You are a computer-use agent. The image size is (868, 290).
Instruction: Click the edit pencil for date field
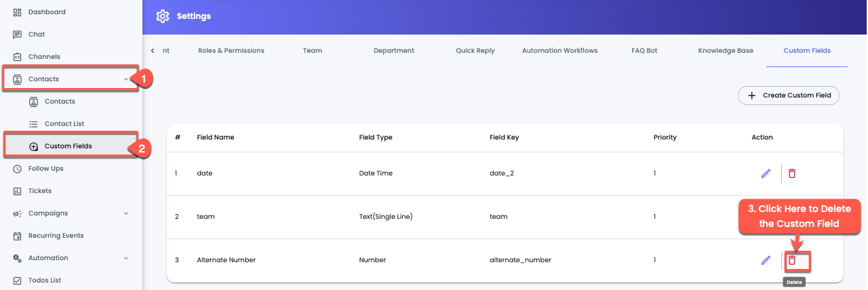point(766,173)
